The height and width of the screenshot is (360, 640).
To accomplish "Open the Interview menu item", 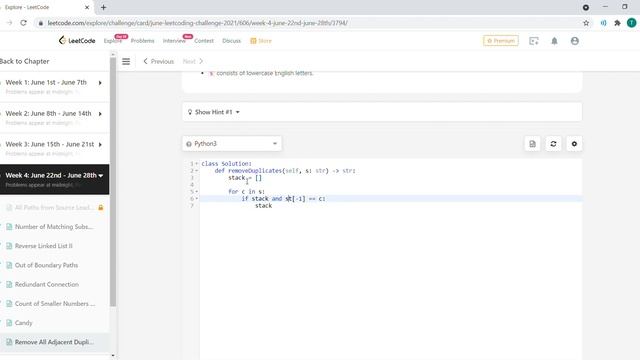I will [174, 41].
